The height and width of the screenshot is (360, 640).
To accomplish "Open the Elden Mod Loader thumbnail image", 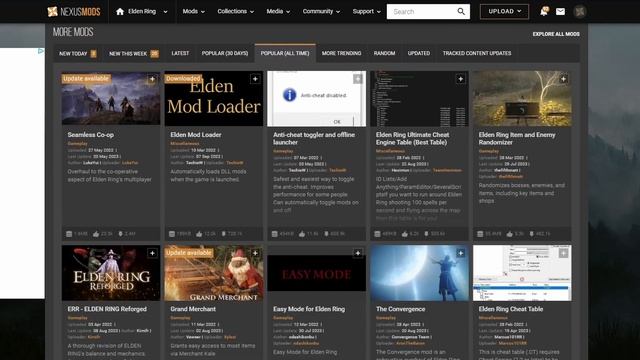I will point(214,98).
